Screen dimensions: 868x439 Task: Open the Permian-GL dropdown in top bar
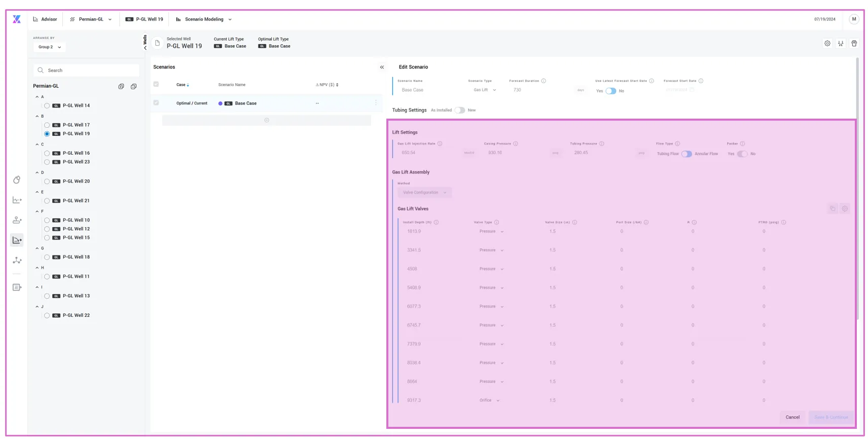91,19
